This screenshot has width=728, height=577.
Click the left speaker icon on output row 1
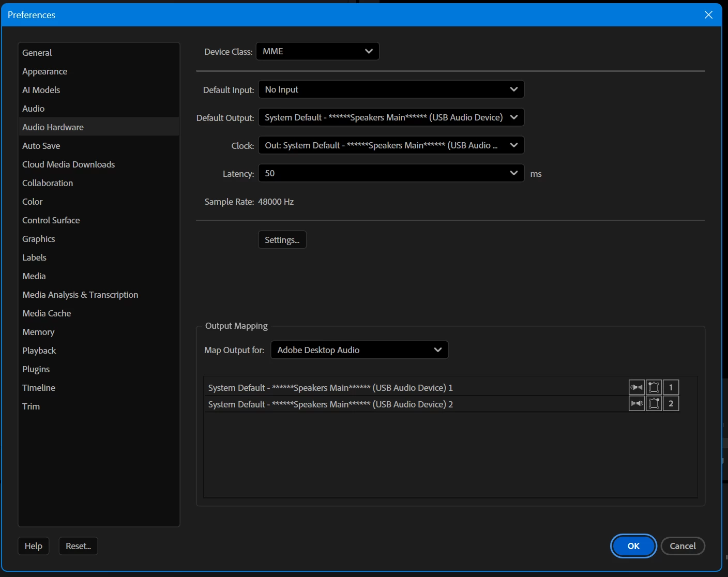[636, 387]
